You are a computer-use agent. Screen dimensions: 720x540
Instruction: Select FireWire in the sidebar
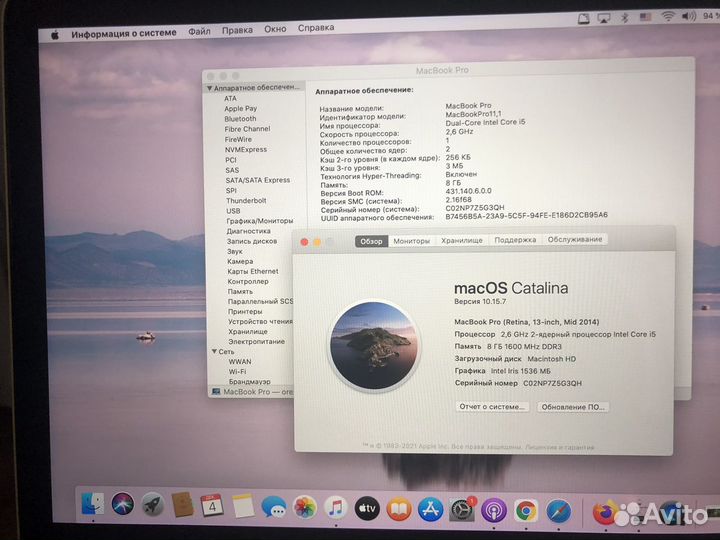(238, 139)
